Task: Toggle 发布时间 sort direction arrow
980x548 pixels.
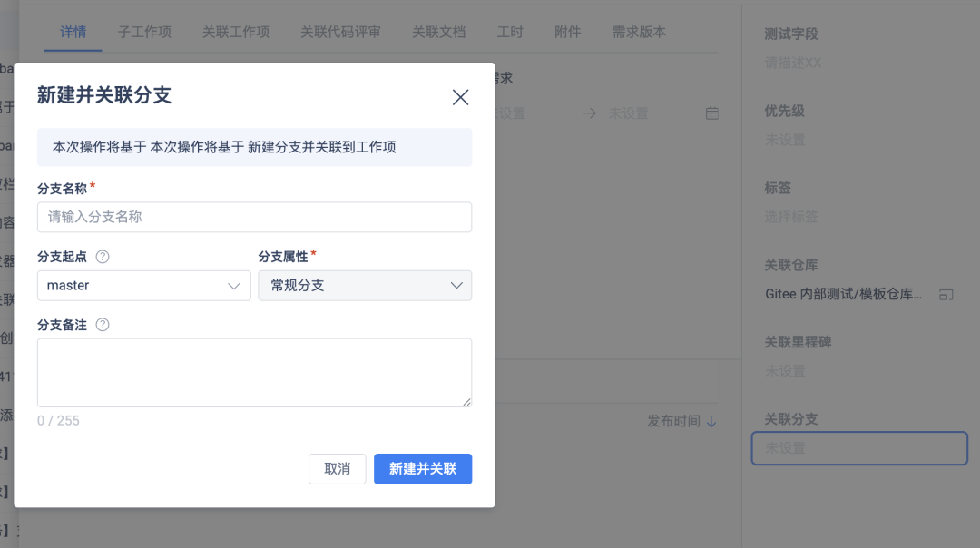Action: tap(712, 421)
